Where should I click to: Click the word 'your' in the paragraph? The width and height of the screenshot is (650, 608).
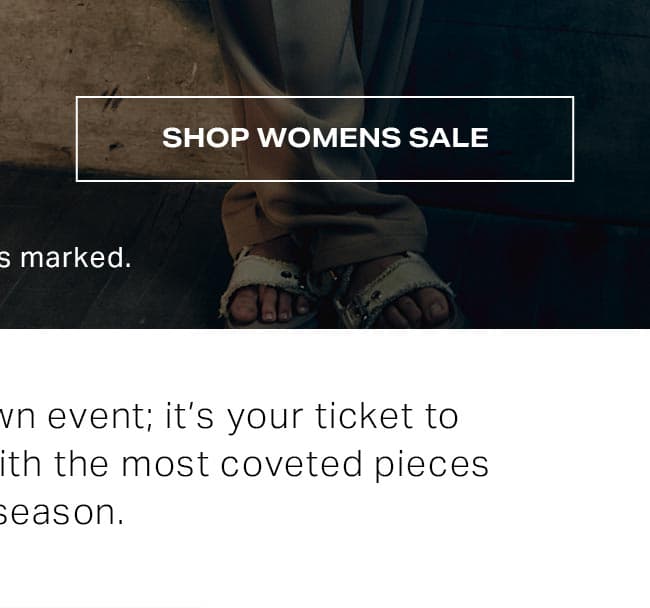(265, 419)
